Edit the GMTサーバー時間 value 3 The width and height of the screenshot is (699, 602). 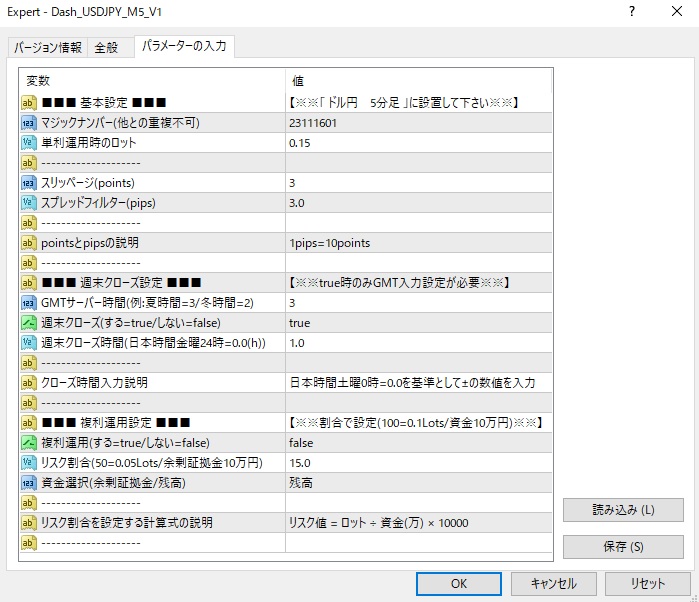(x=419, y=303)
